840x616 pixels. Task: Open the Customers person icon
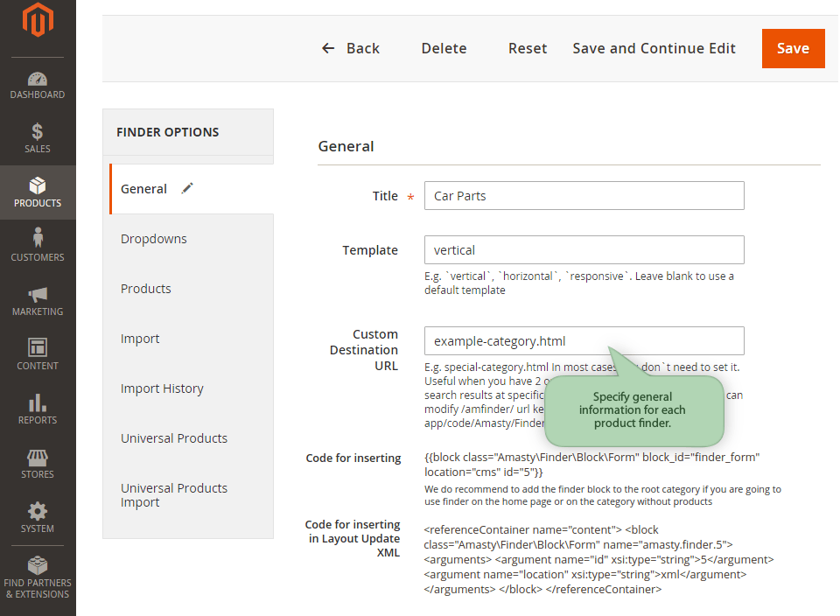coord(38,239)
